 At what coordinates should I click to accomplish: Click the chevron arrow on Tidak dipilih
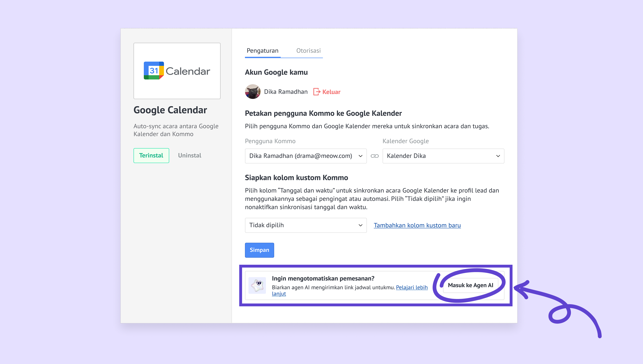coord(361,225)
